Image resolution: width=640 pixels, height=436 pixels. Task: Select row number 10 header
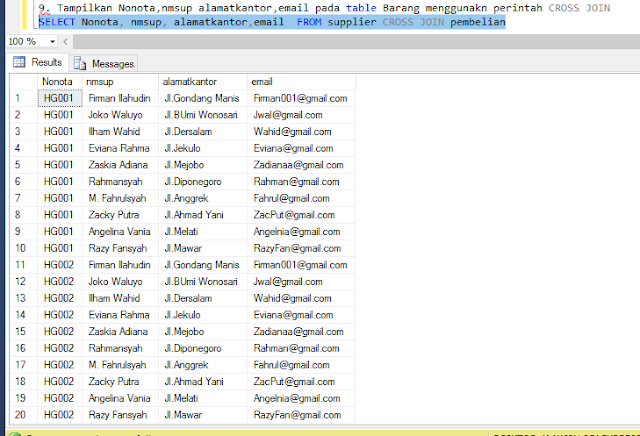click(24, 248)
